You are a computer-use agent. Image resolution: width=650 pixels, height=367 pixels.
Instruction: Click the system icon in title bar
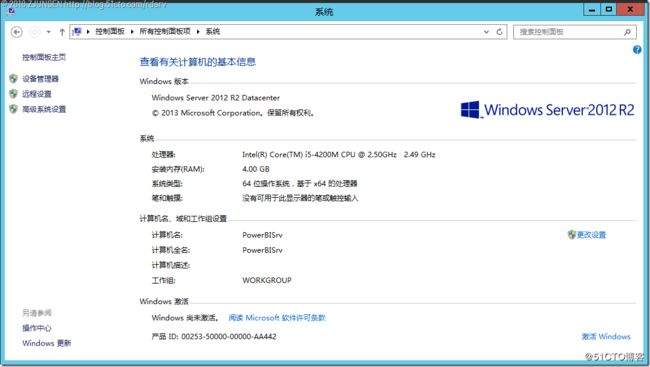point(11,11)
